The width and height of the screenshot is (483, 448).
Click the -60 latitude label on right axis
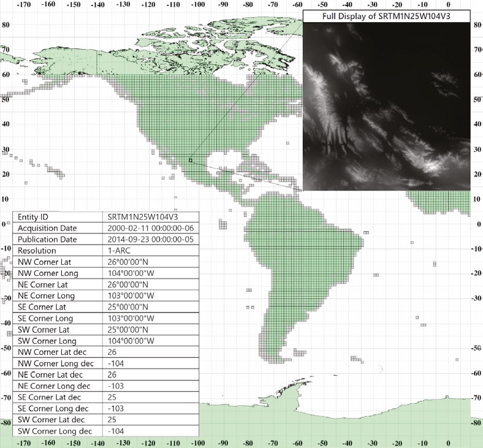[x=476, y=373]
